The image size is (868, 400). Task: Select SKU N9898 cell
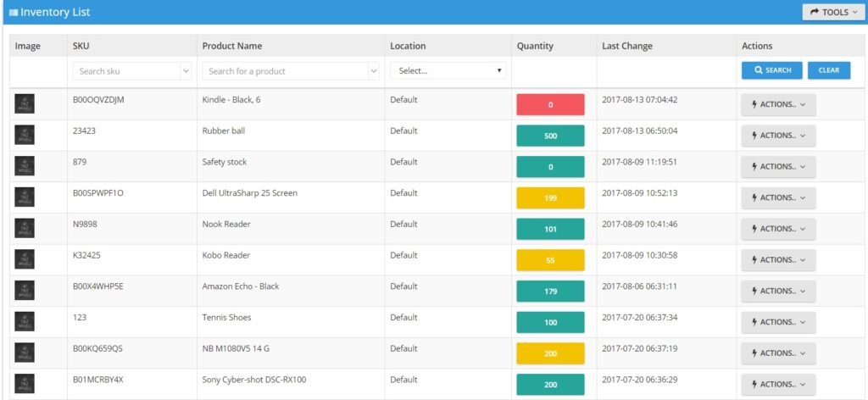coord(85,224)
